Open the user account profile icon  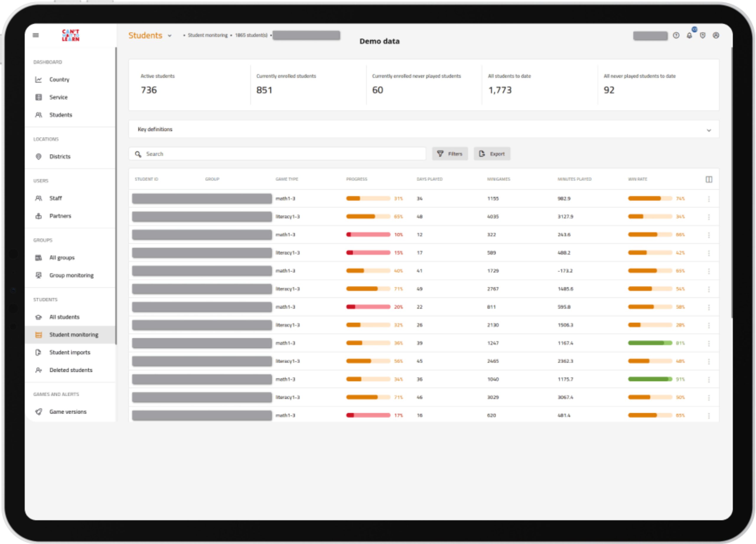[x=716, y=36]
